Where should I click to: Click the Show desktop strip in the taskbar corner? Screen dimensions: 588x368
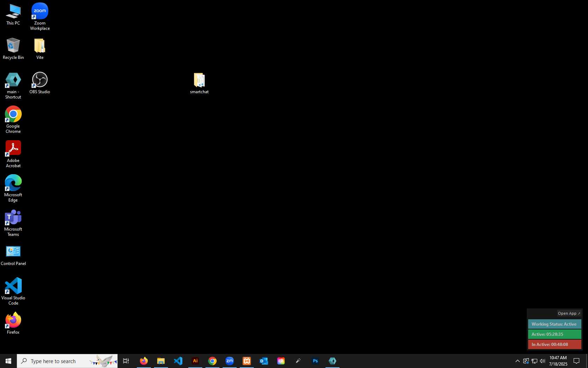click(587, 361)
